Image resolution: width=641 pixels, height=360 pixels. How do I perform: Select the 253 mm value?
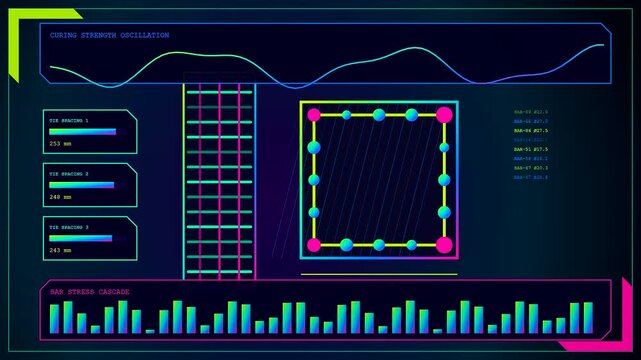pos(61,144)
